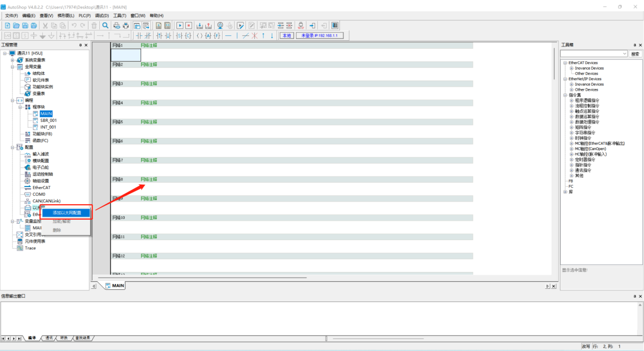Expand the 系统变量表 tree node

point(12,60)
